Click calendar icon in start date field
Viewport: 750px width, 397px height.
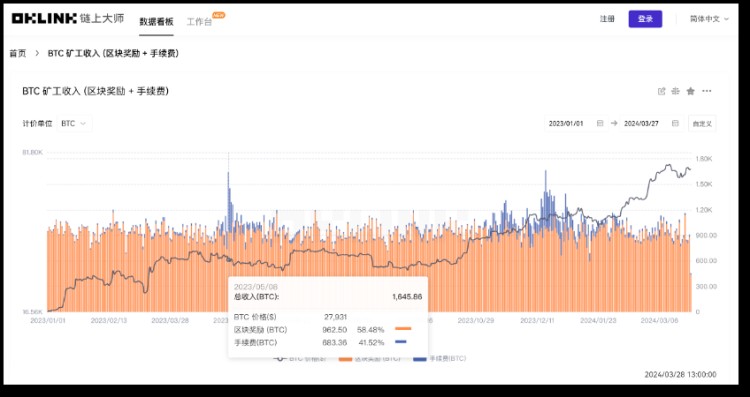(x=600, y=123)
